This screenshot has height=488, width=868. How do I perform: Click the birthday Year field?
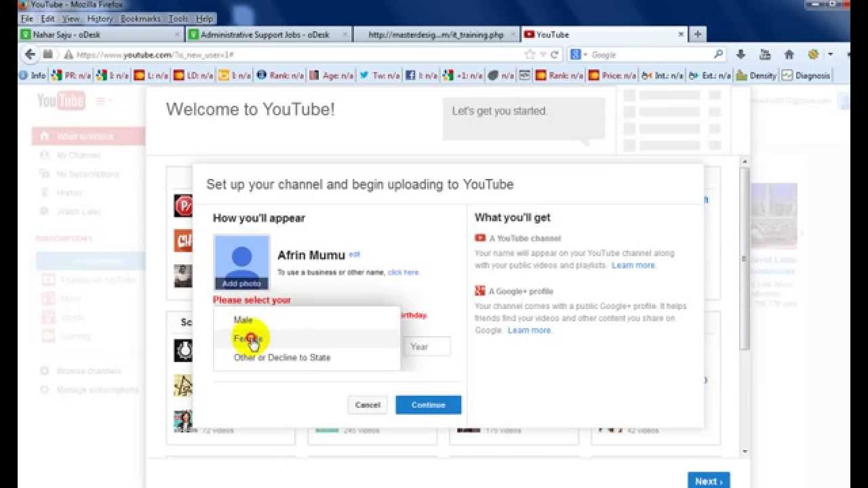tap(427, 346)
